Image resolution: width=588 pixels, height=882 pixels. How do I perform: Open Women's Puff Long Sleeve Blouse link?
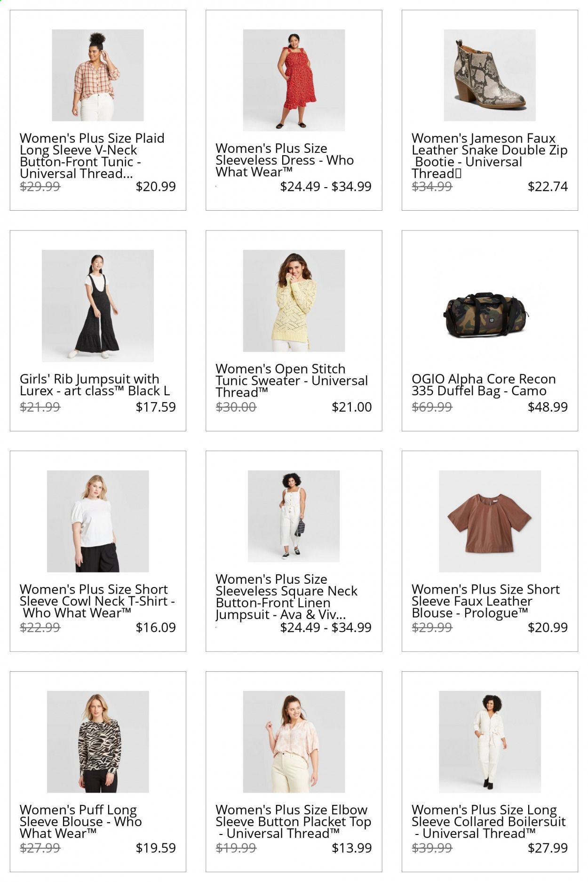point(80,821)
